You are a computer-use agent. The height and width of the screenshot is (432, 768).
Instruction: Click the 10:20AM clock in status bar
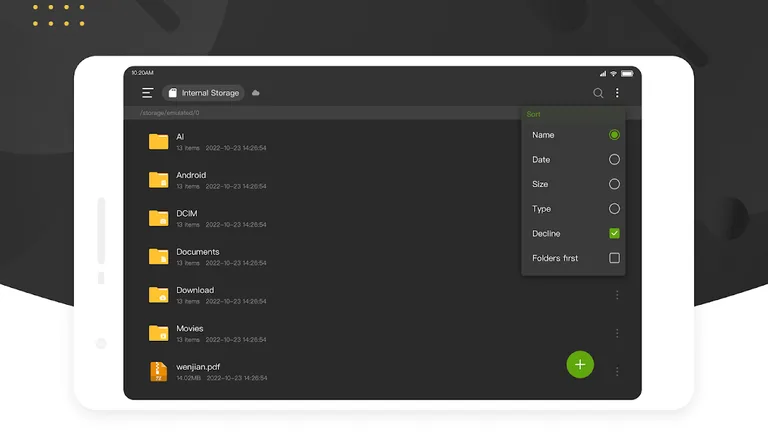pos(143,72)
